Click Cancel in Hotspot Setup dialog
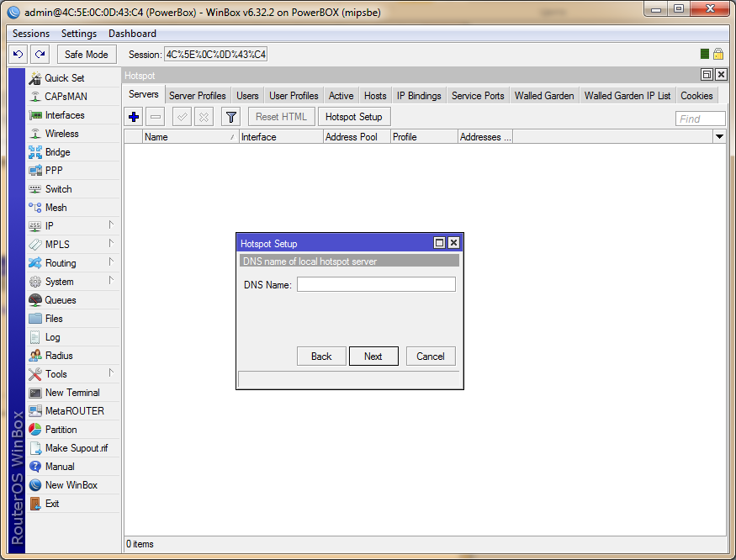Viewport: 736px width, 560px height. 430,357
